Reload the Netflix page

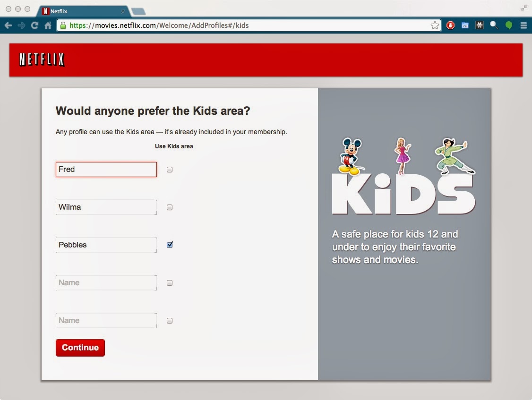click(34, 26)
